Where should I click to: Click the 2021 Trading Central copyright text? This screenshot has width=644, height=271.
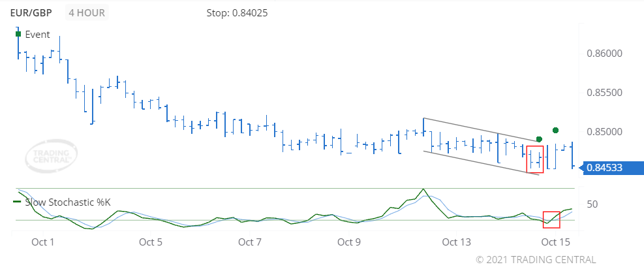click(536, 260)
